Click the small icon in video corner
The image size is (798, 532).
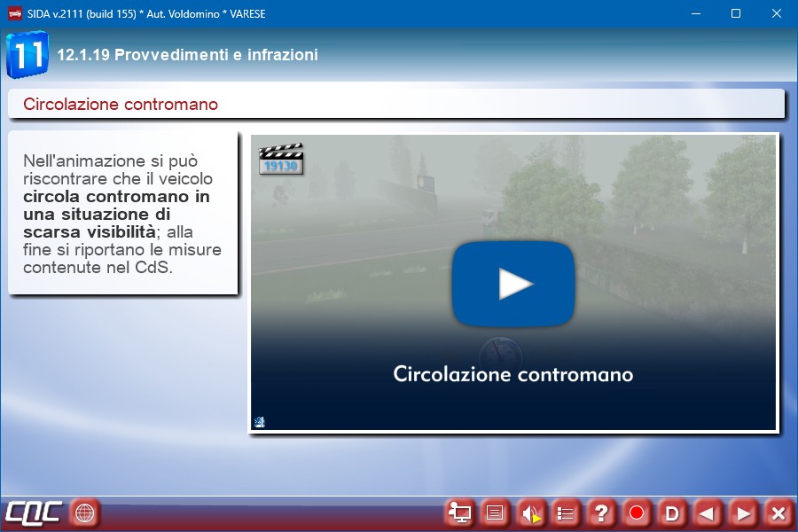click(x=259, y=422)
